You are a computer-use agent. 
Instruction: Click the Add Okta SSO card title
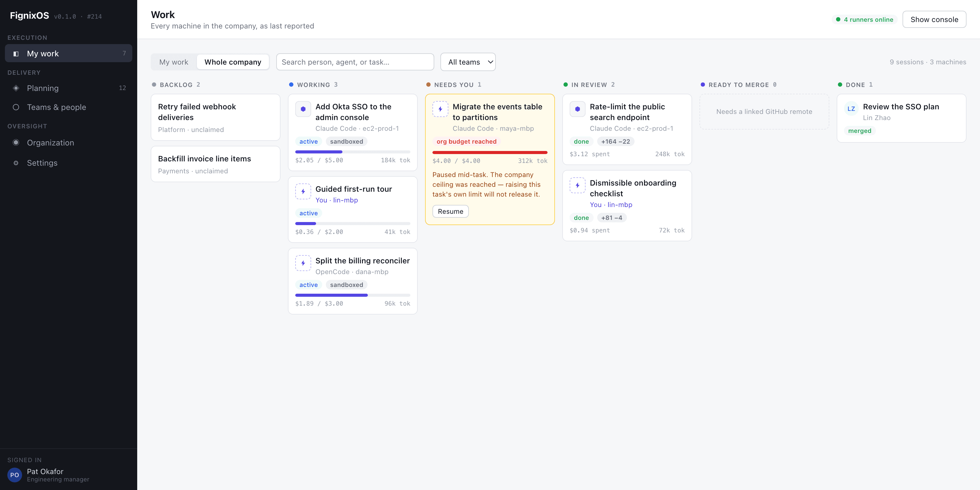click(x=353, y=112)
